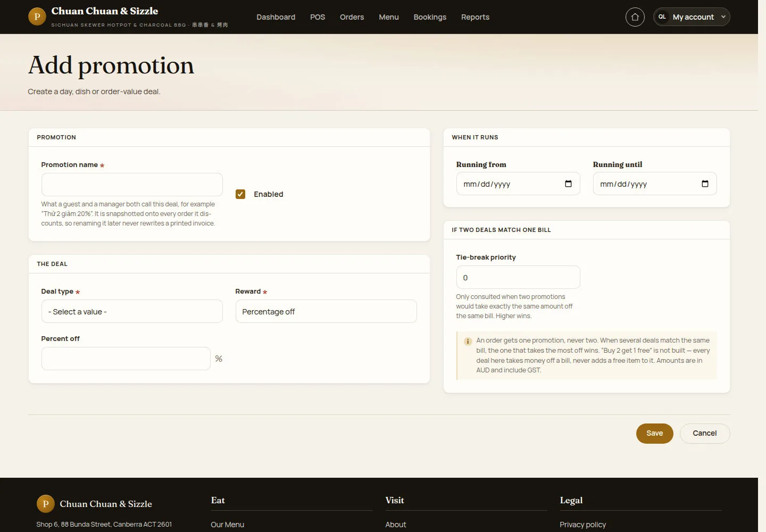This screenshot has height=532, width=766.
Task: Go to Bookings page
Action: [430, 17]
